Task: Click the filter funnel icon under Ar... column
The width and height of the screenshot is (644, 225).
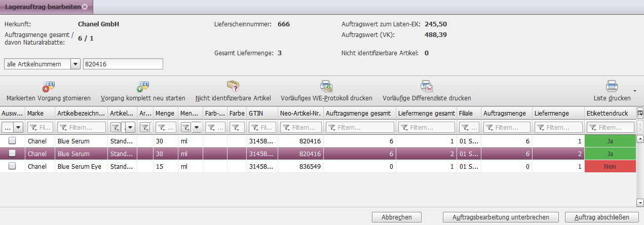Action: [145, 127]
